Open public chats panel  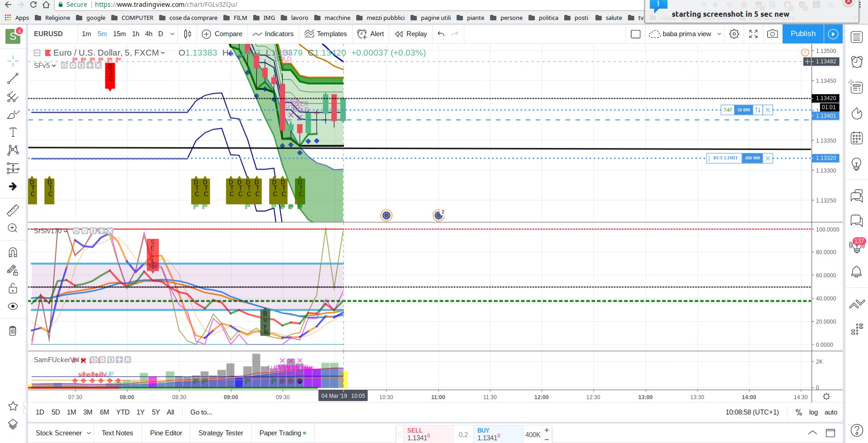(857, 195)
